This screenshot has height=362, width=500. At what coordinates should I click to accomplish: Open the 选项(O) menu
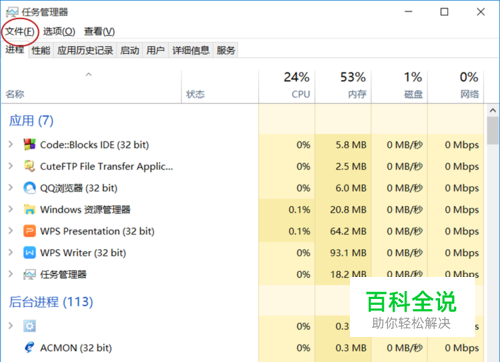[x=59, y=32]
